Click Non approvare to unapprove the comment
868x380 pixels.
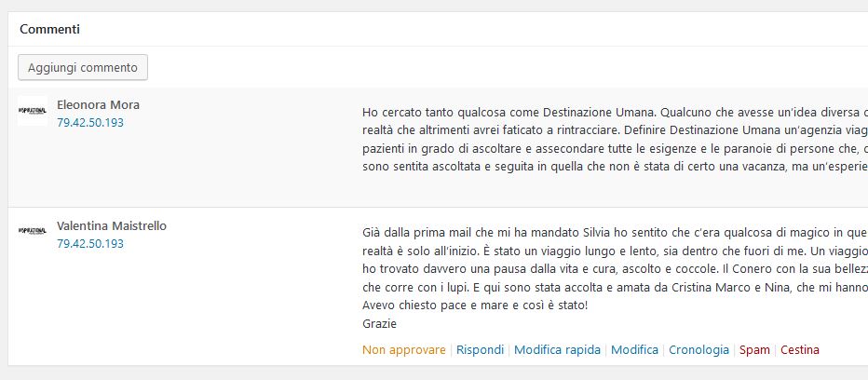pos(404,350)
